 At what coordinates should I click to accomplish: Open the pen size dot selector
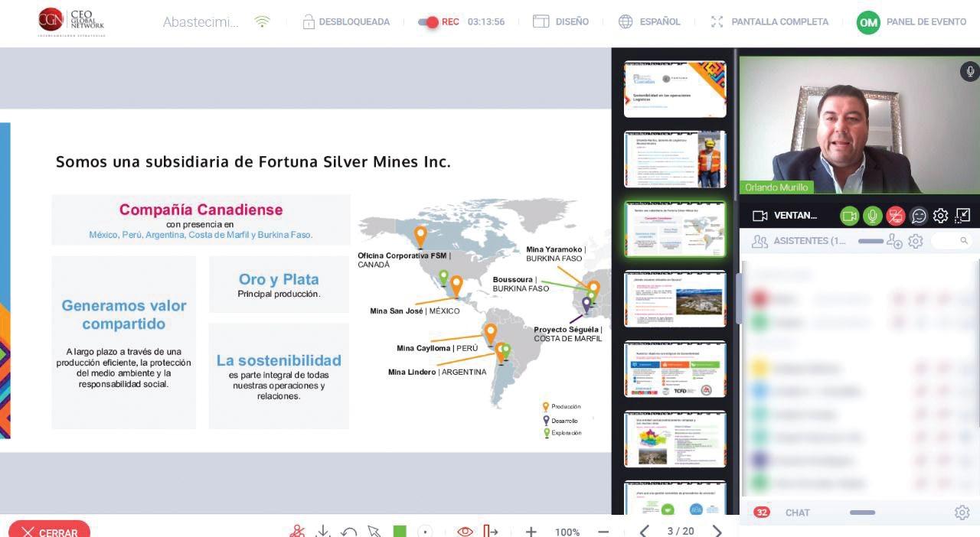(425, 531)
